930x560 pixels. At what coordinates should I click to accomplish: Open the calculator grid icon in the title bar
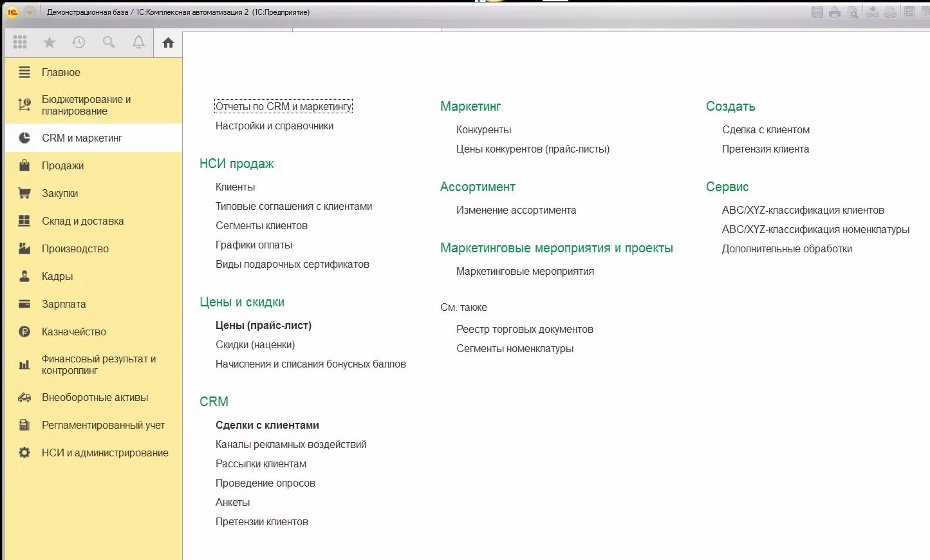click(x=909, y=12)
